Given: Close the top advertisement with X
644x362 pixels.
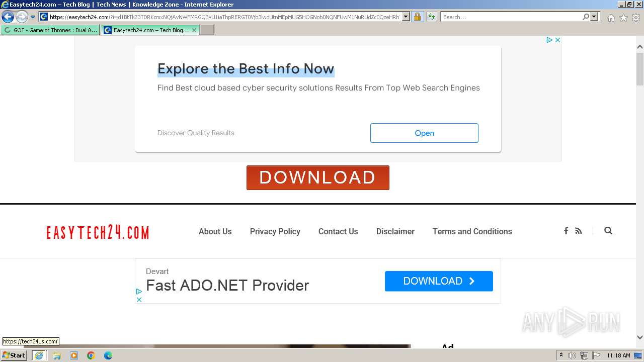Looking at the screenshot, I should 557,40.
